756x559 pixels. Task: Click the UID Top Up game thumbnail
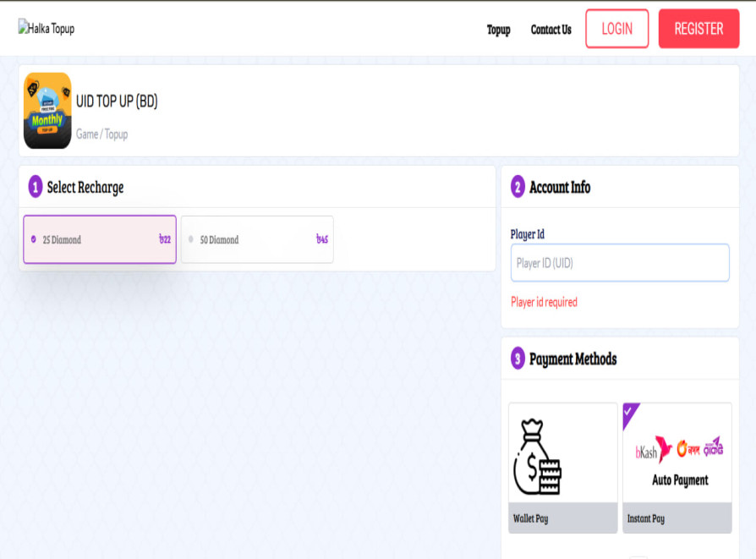click(x=47, y=111)
